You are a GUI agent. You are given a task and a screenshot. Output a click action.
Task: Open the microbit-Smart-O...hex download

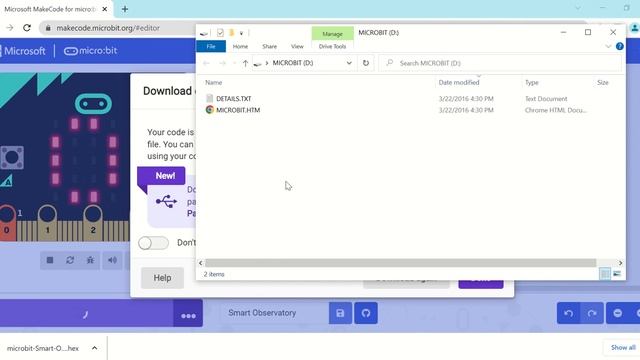[x=43, y=348]
